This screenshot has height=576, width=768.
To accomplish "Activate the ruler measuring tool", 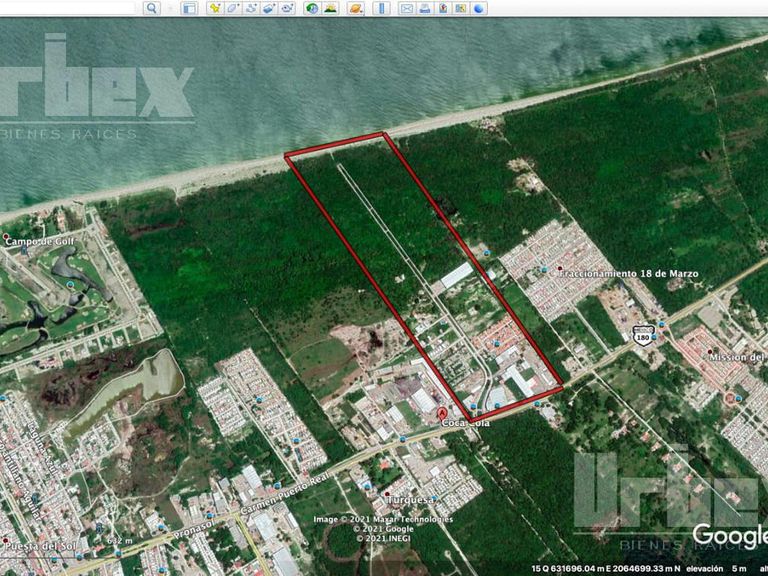I will 382,8.
